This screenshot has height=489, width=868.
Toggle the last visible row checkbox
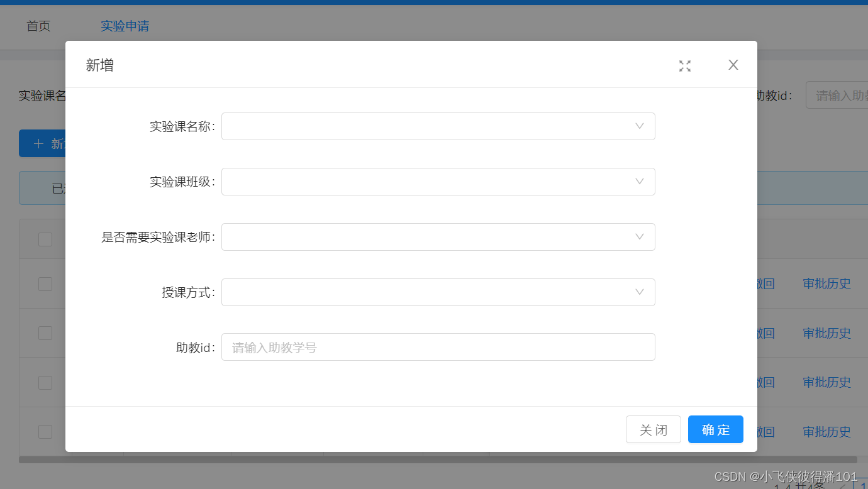tap(44, 431)
